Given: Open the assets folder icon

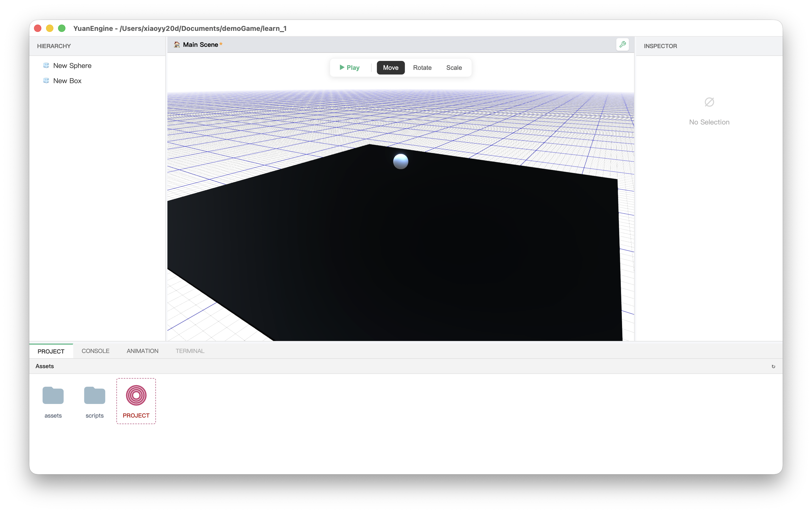Looking at the screenshot, I should [x=53, y=395].
